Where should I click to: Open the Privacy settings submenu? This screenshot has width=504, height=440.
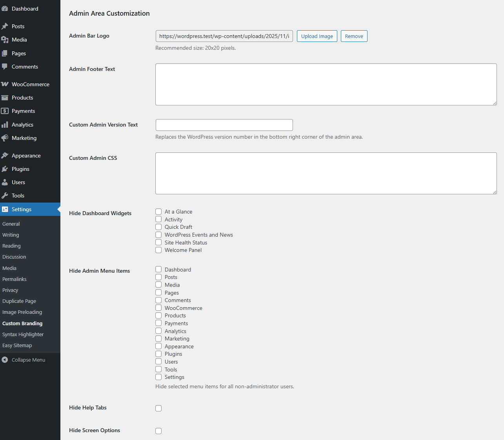point(10,290)
